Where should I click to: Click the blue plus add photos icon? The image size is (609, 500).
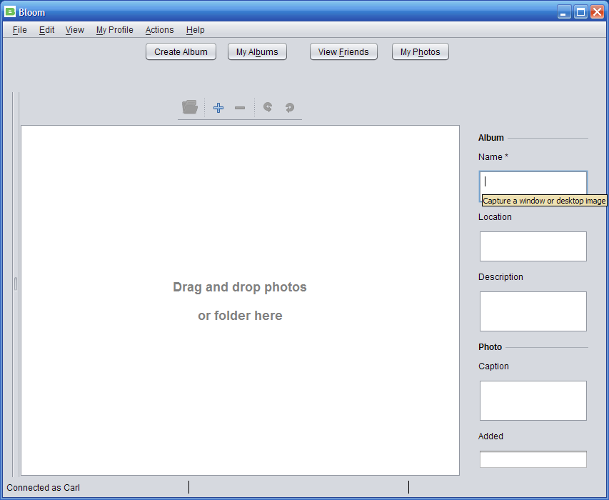[x=218, y=107]
